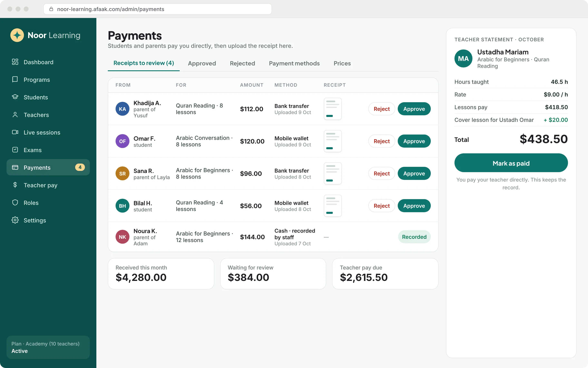The height and width of the screenshot is (368, 588).
Task: Click Ustadha Mariam's MA avatar
Action: click(463, 58)
